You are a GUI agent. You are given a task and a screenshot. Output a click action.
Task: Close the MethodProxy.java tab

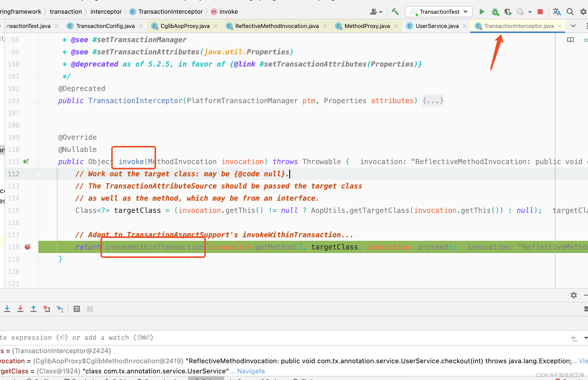click(396, 26)
